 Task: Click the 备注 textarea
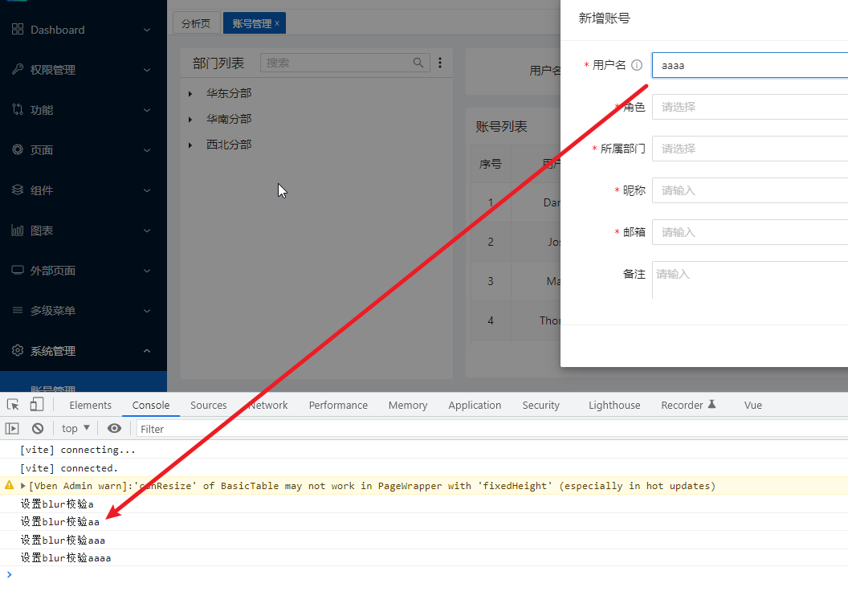pos(749,279)
